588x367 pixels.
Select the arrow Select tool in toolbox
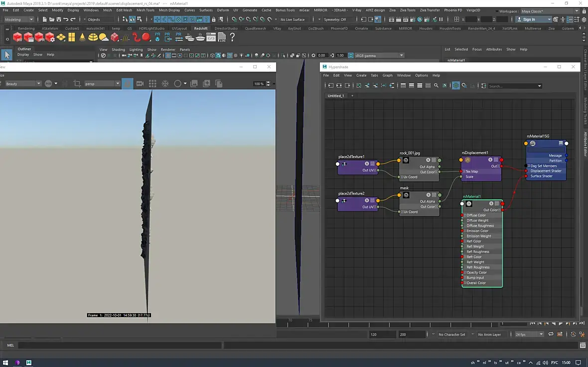7,55
